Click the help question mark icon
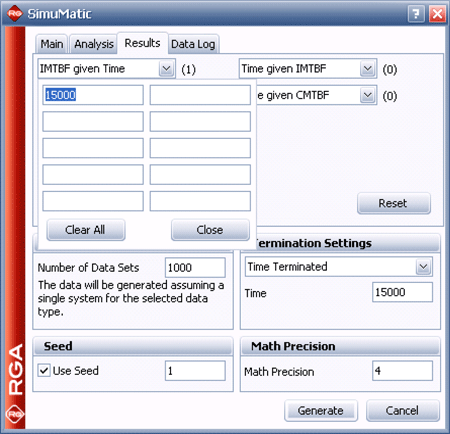The image size is (450, 434). [x=416, y=14]
